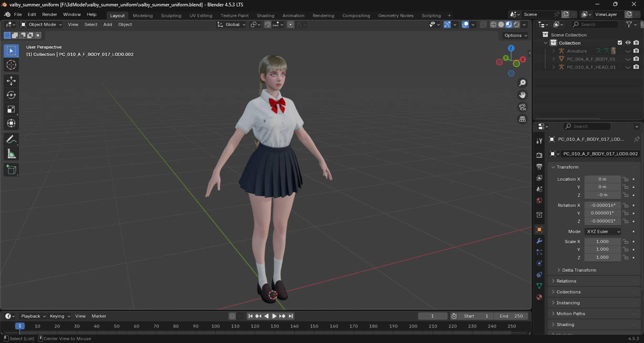Viewport: 644px width, 343px height.
Task: Toggle X-ray mode button
Action: [x=483, y=24]
